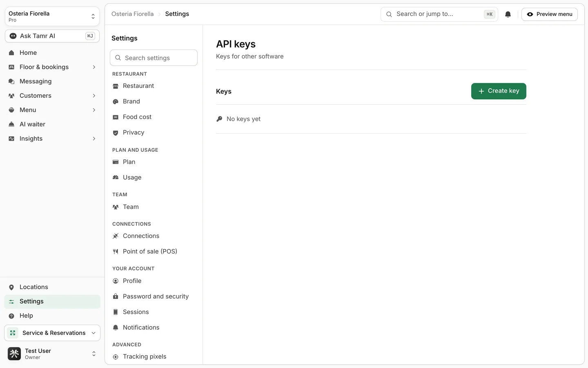This screenshot has width=588, height=368.
Task: Expand the Insights section chevron
Action: [x=94, y=139]
